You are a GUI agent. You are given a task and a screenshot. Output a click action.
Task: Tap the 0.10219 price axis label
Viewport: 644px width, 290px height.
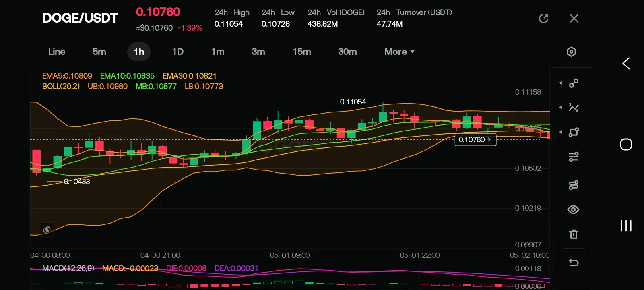click(528, 208)
